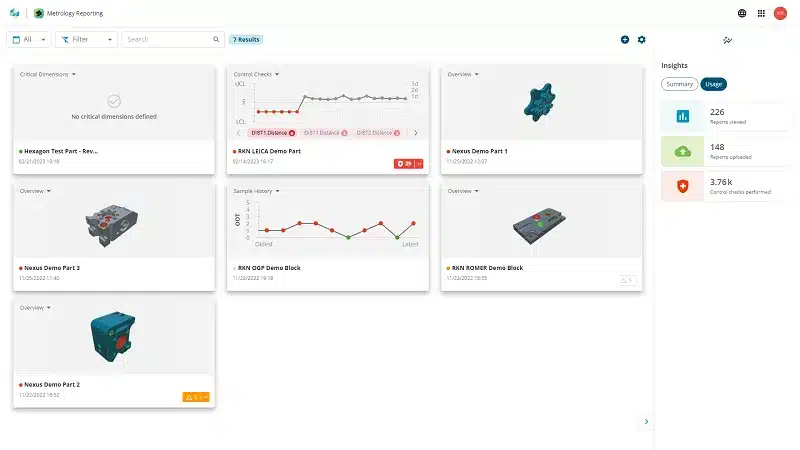This screenshot has width=800, height=450.
Task: Expand the Control Checks view dropdown
Action: pos(256,74)
